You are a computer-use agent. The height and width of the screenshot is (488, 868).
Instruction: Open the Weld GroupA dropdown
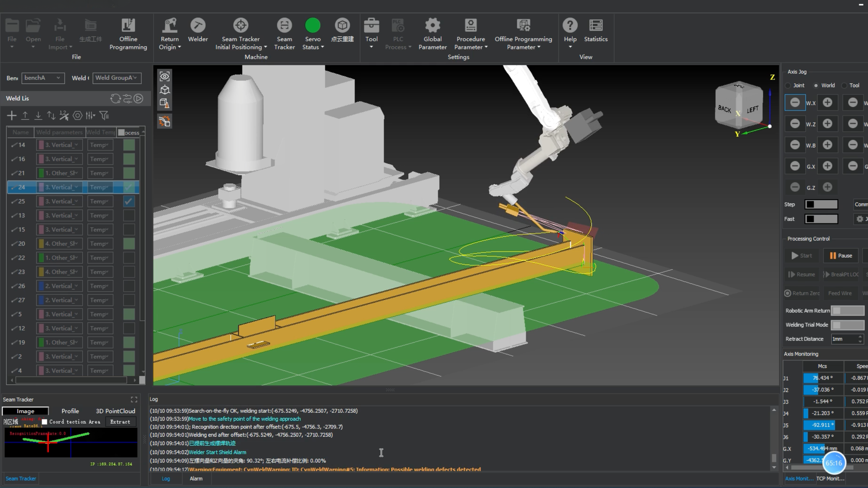click(x=117, y=78)
